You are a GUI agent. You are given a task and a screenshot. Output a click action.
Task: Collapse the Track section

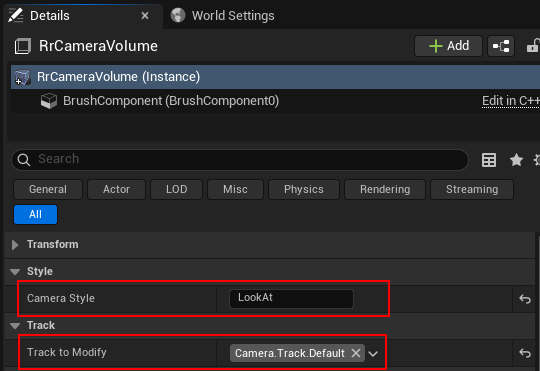pos(15,326)
